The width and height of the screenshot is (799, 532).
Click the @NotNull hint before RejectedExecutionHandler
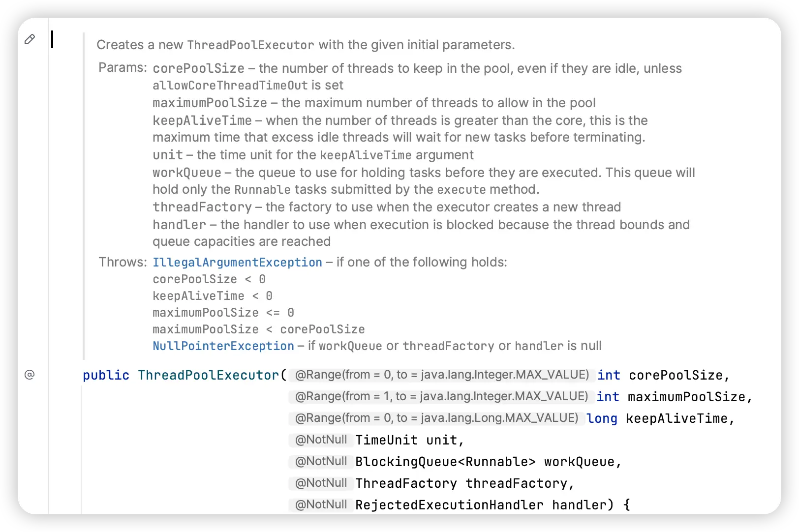[321, 504]
